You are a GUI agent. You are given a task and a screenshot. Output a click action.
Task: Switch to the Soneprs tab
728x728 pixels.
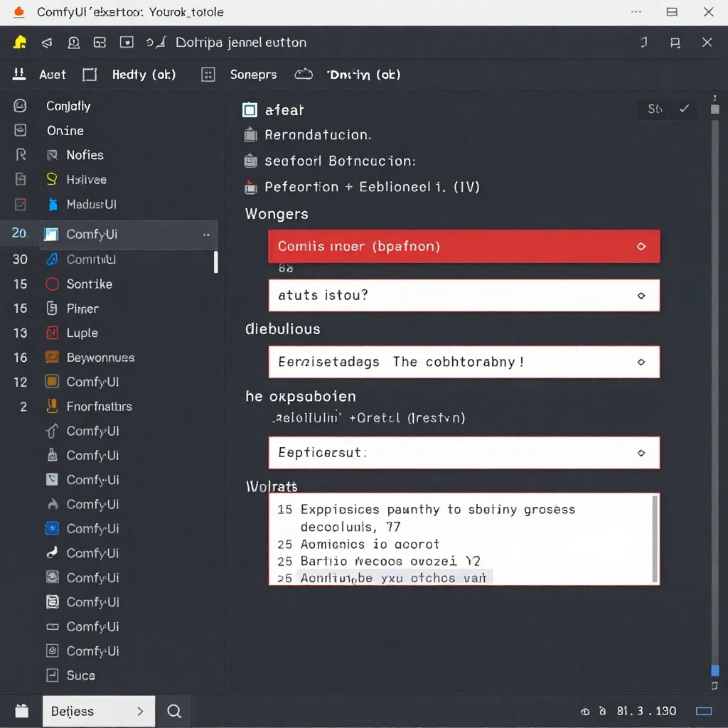[253, 75]
